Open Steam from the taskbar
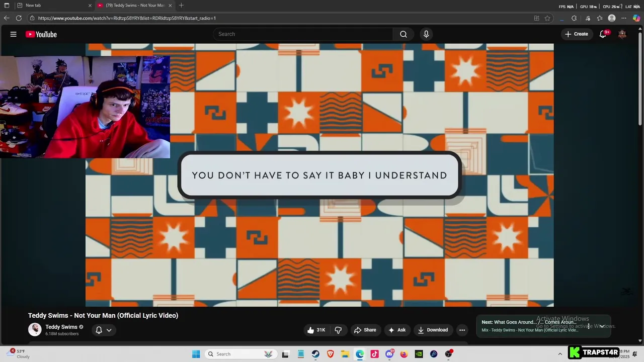The image size is (644, 362). point(315,354)
